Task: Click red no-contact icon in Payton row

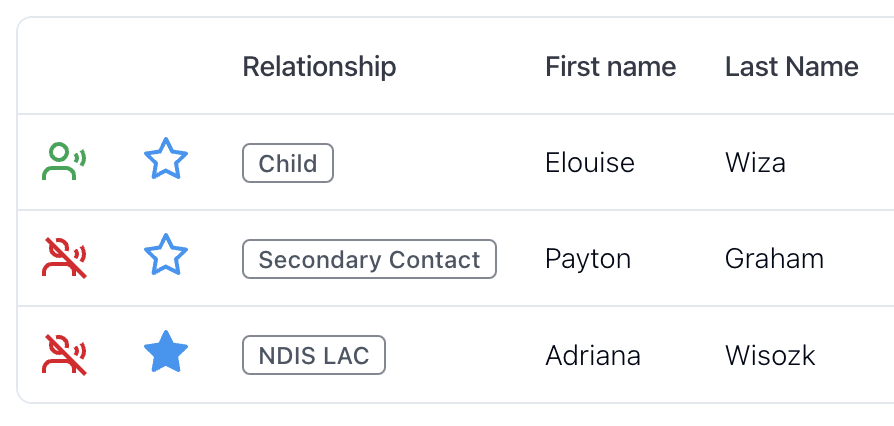Action: point(64,258)
